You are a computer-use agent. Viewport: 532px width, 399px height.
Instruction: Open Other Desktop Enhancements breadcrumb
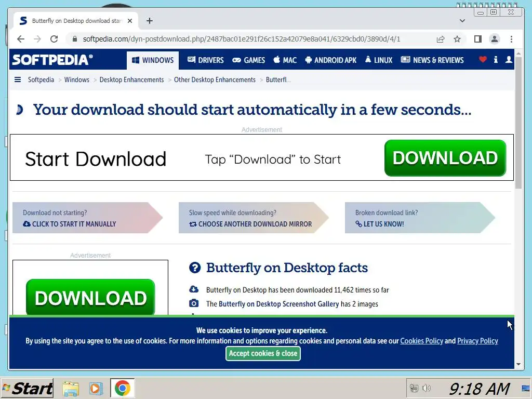(x=215, y=79)
